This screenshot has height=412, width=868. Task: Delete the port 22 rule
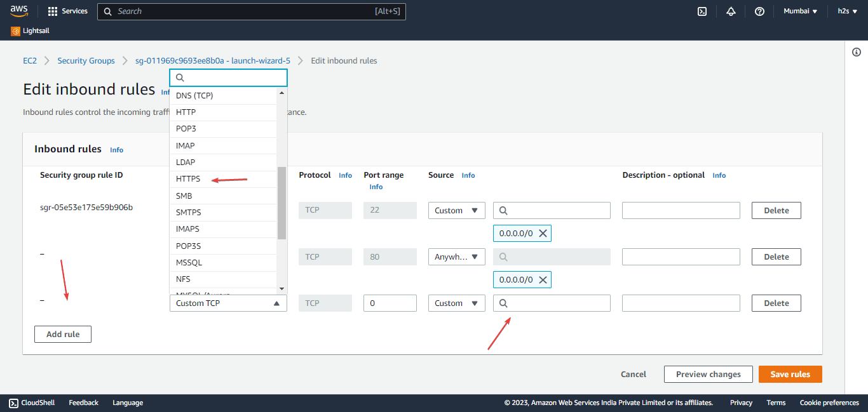(776, 211)
